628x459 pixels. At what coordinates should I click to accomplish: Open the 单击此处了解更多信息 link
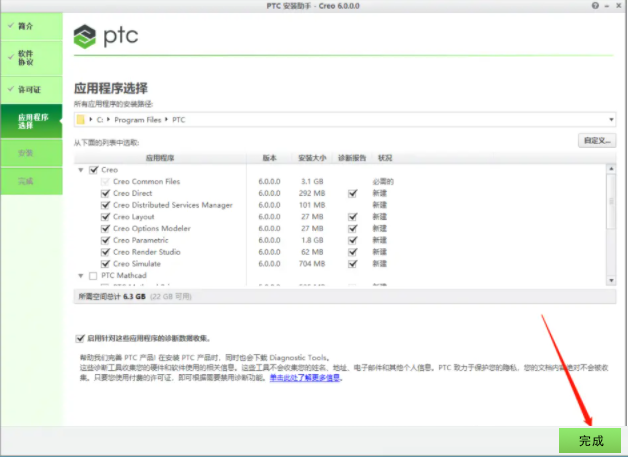click(305, 378)
